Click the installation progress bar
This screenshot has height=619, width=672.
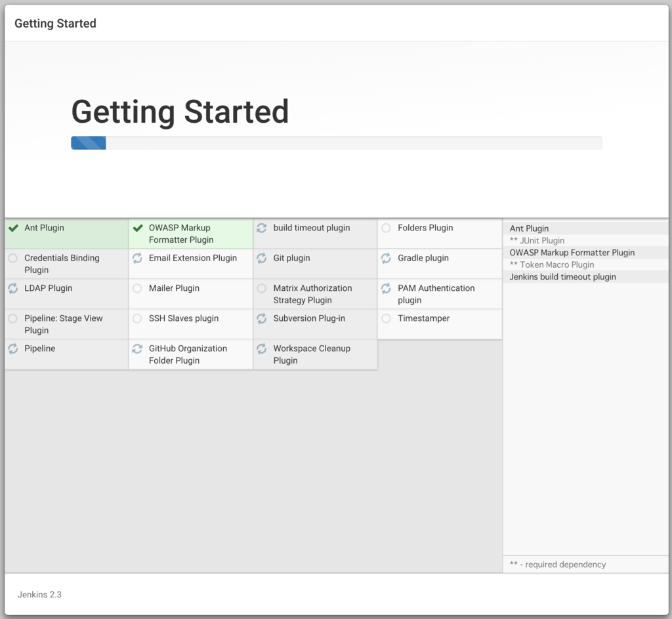coord(337,142)
